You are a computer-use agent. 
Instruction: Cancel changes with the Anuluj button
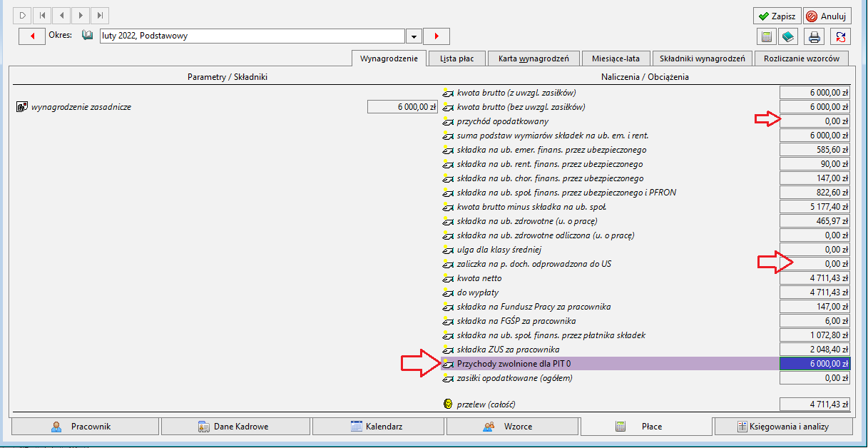coord(827,16)
